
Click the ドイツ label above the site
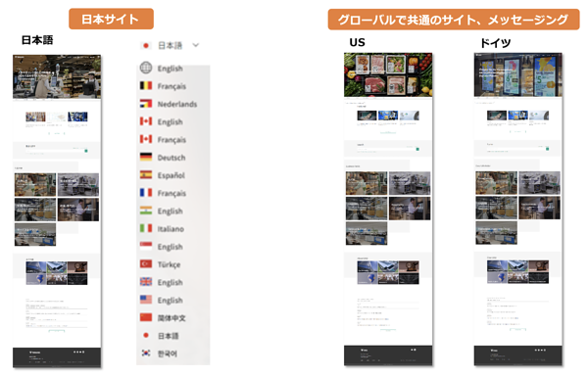click(x=495, y=43)
